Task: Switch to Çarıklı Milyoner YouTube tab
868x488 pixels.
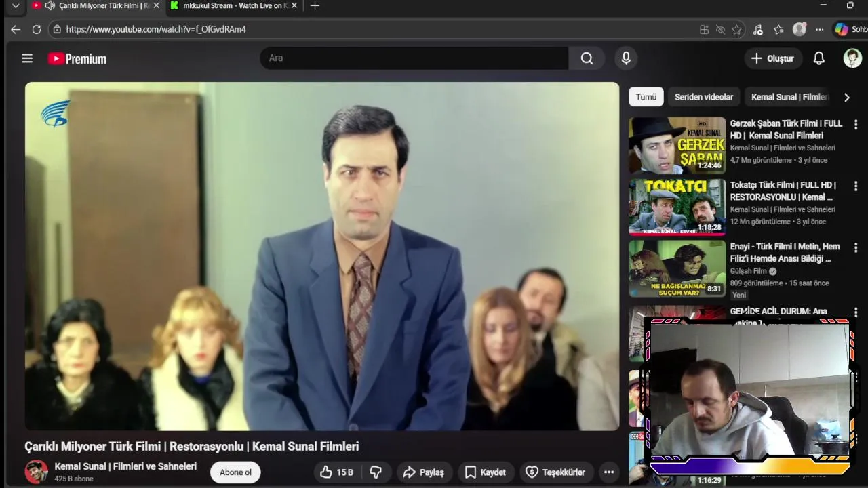Action: tap(104, 5)
